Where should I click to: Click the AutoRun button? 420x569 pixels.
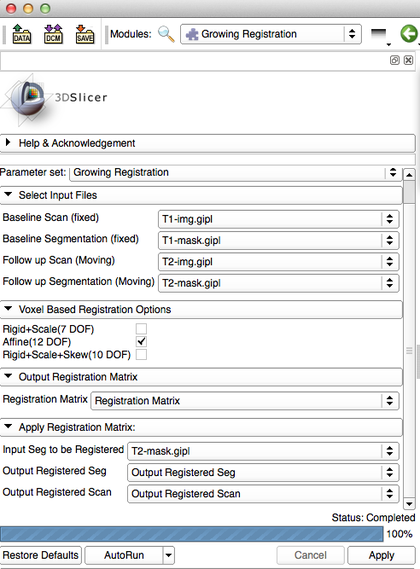[124, 555]
